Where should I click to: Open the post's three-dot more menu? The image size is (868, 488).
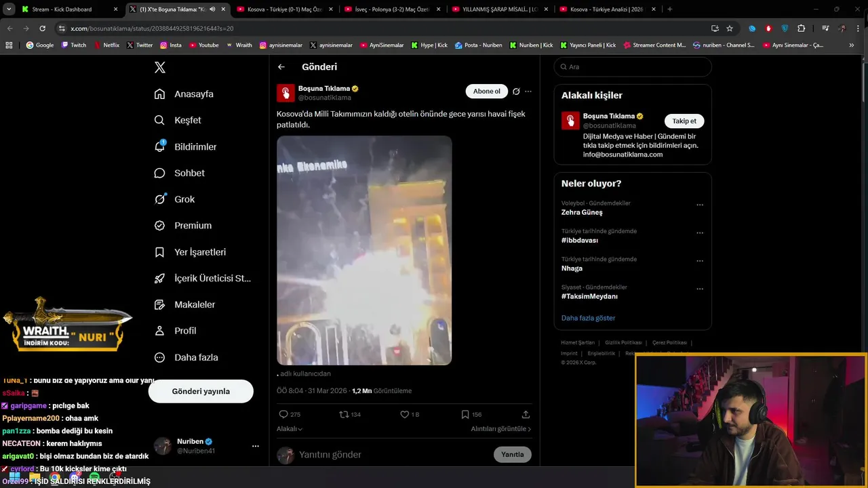click(x=528, y=91)
